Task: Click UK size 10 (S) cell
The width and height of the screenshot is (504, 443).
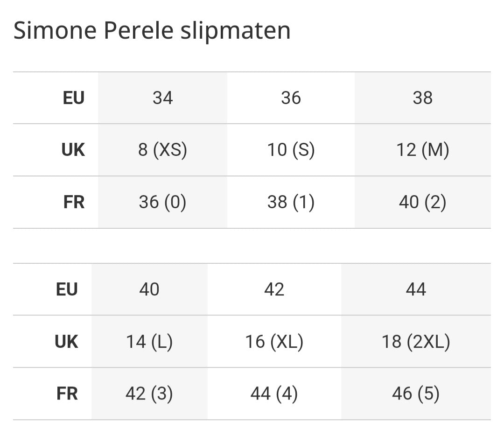Action: [x=291, y=150]
